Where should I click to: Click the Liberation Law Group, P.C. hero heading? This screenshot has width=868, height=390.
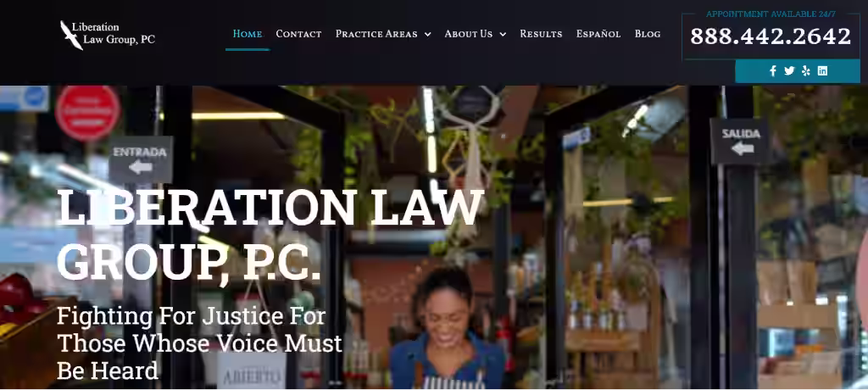click(x=270, y=234)
